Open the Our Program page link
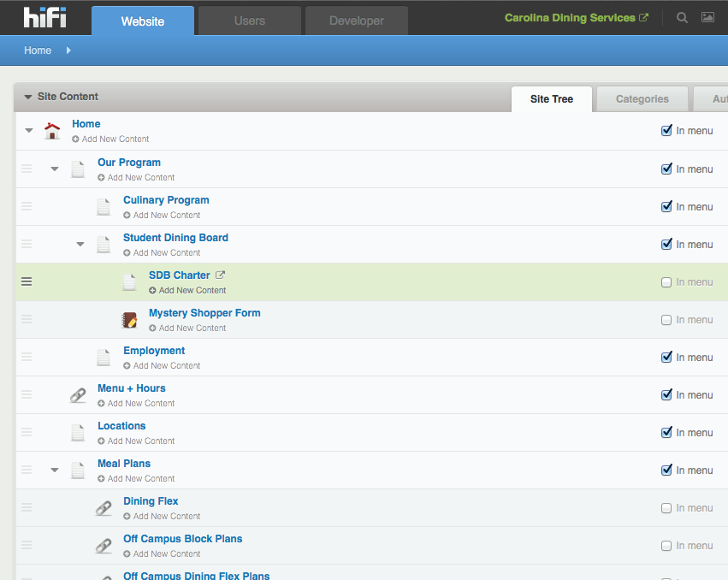This screenshot has width=728, height=580. pos(129,163)
